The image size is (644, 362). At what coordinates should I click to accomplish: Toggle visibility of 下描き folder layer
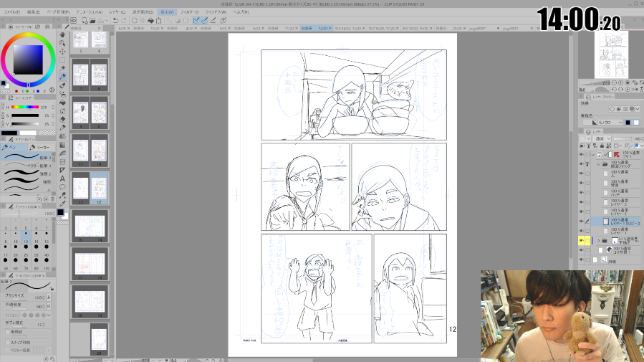[581, 240]
